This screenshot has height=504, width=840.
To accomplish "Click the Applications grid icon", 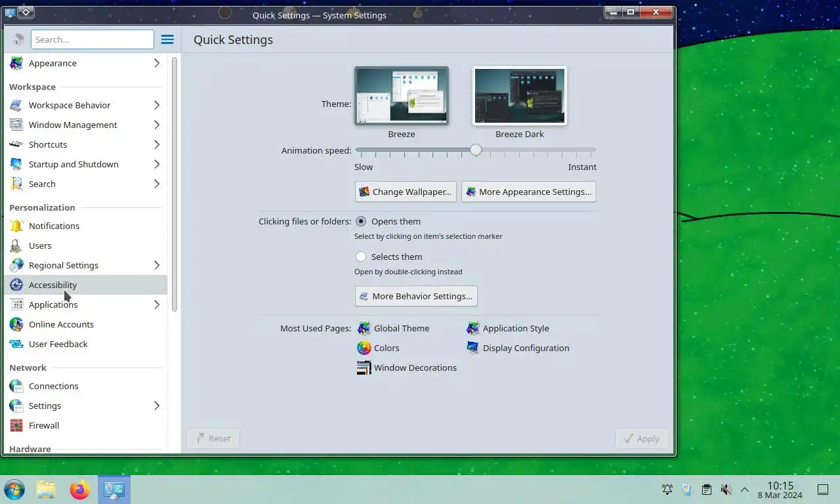I will [16, 304].
